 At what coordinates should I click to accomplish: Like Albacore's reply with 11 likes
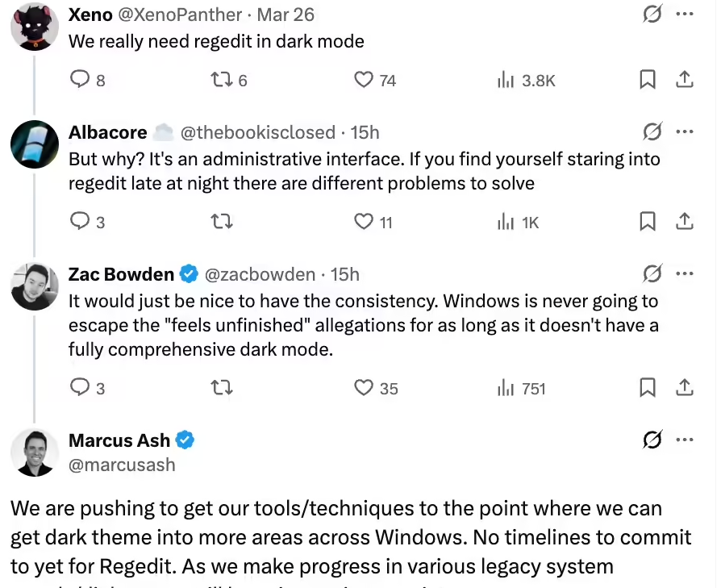click(x=365, y=221)
